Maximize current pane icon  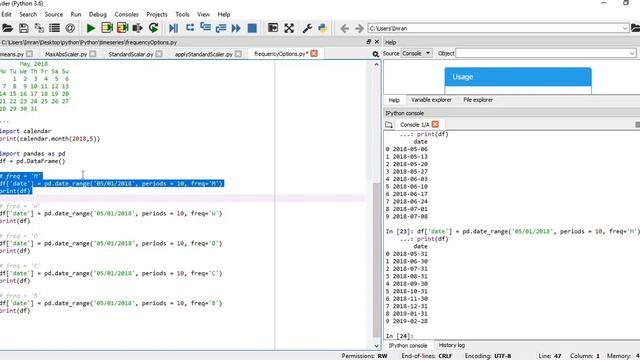point(273,28)
